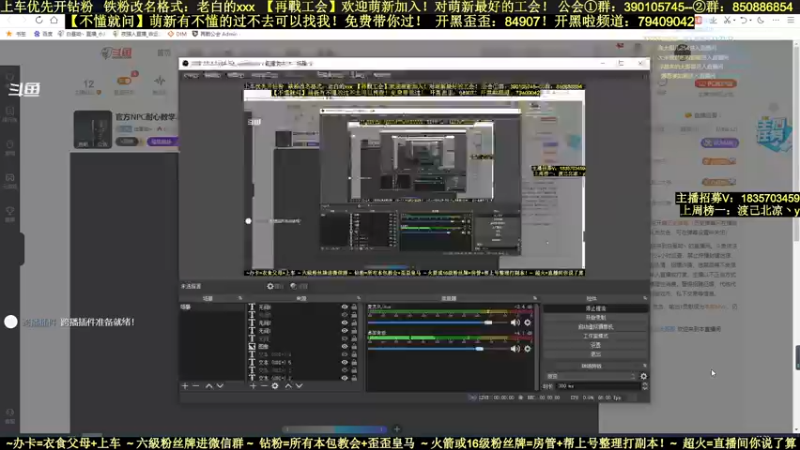Pop out the Scene Transitions dock panel
The width and height of the screenshot is (800, 450).
point(645,366)
